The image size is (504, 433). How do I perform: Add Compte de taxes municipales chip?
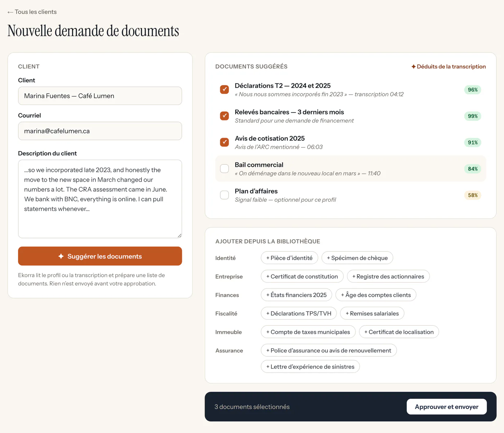click(x=308, y=332)
